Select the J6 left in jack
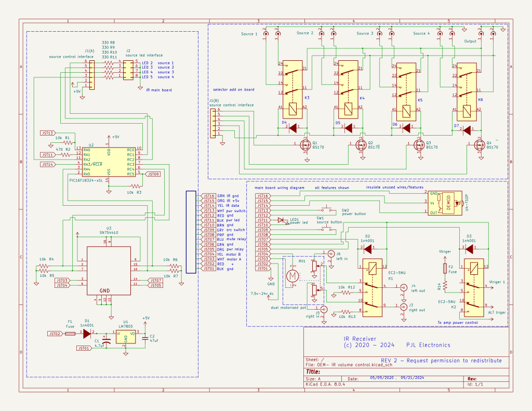532x411 pixels. tap(331, 254)
